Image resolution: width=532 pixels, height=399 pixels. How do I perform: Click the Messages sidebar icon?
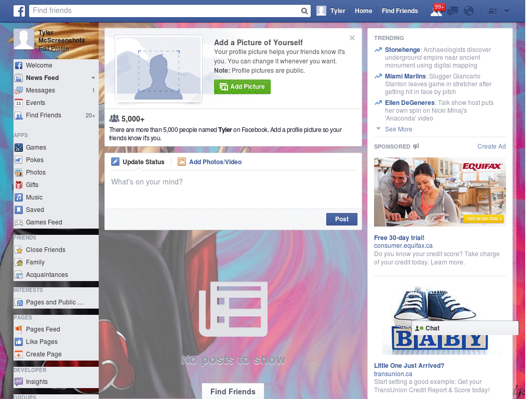(19, 90)
